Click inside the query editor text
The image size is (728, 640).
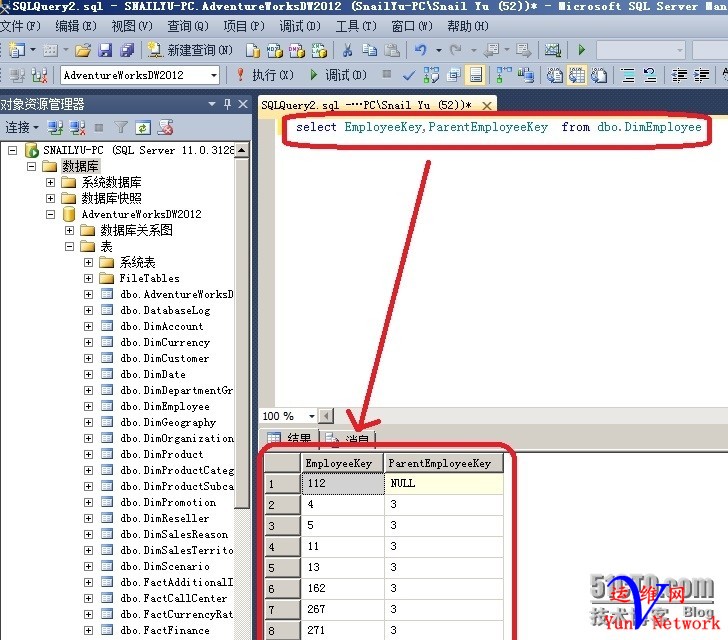click(x=498, y=127)
